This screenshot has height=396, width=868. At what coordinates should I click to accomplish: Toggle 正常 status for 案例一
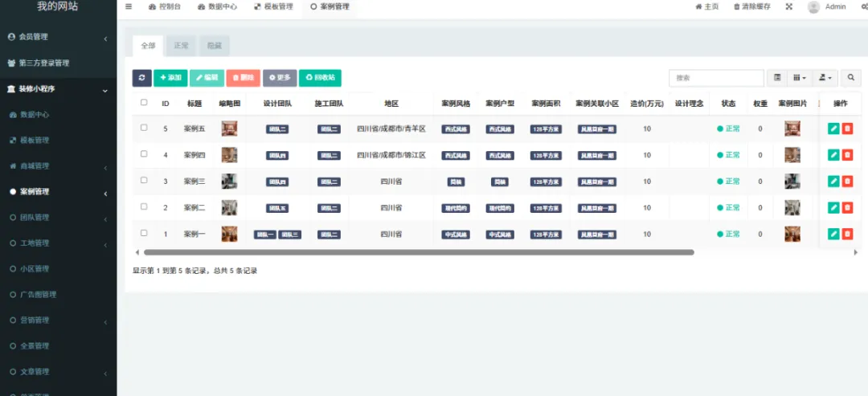[728, 234]
